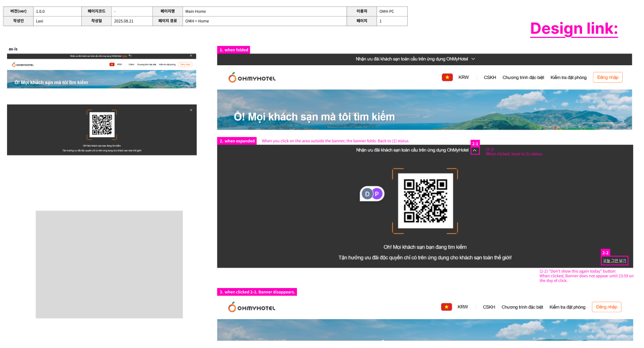Click Đăng nhập button in the when-folded mockup

pos(608,78)
